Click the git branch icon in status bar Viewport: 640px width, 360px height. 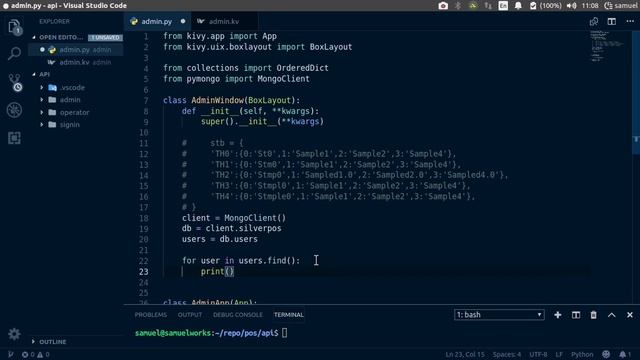tap(11, 354)
